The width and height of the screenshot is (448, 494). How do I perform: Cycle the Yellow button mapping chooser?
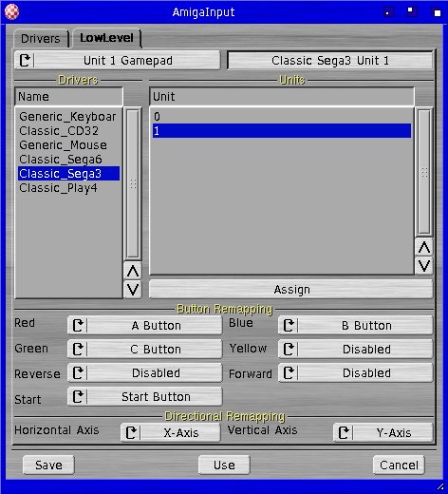click(355, 349)
